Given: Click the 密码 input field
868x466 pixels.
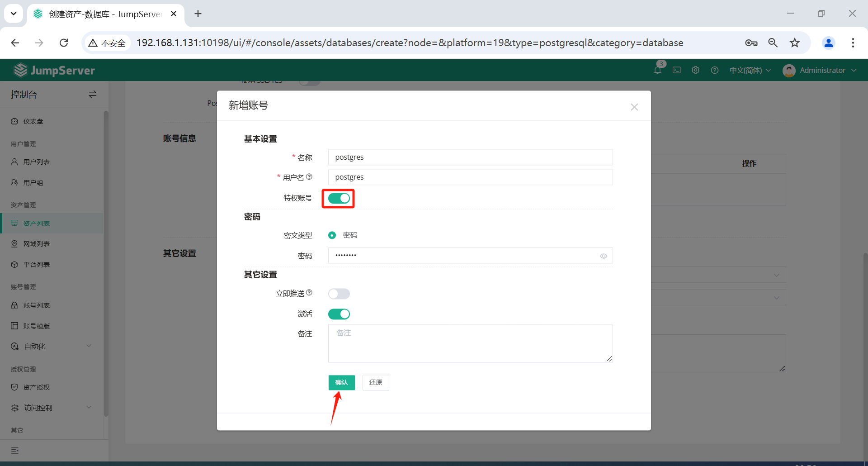Looking at the screenshot, I should click(471, 256).
